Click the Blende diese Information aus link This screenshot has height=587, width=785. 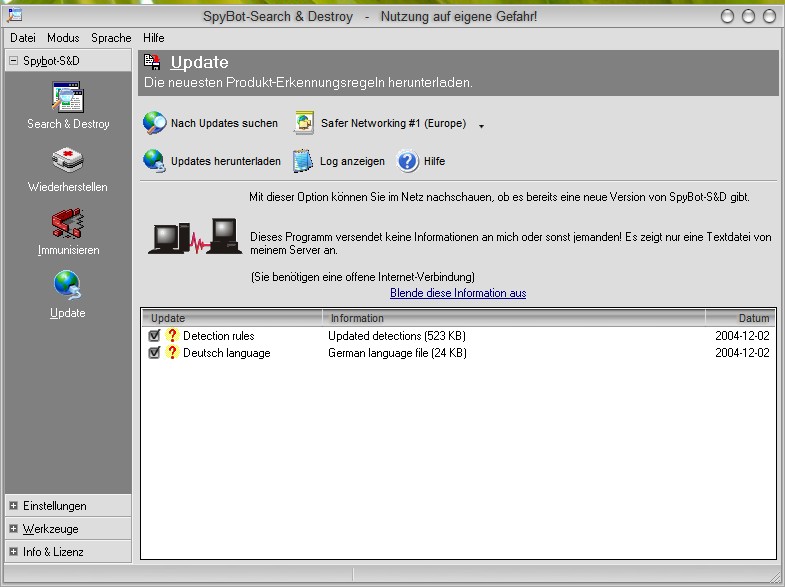457,293
